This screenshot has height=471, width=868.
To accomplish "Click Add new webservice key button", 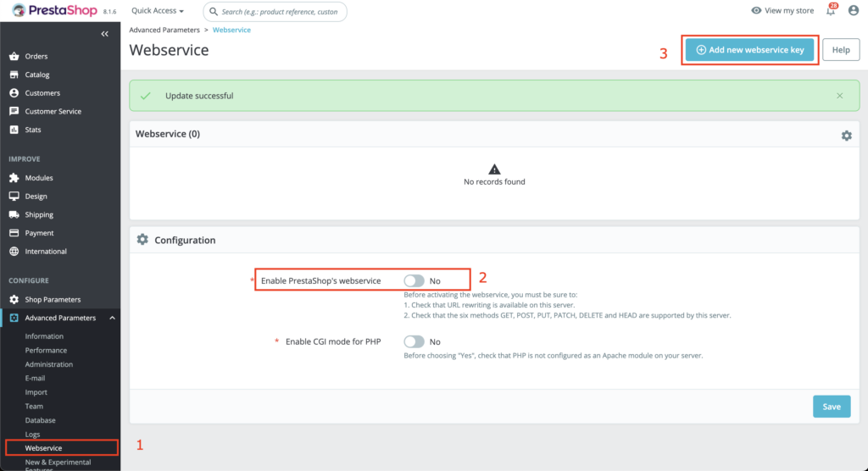I will coord(749,50).
